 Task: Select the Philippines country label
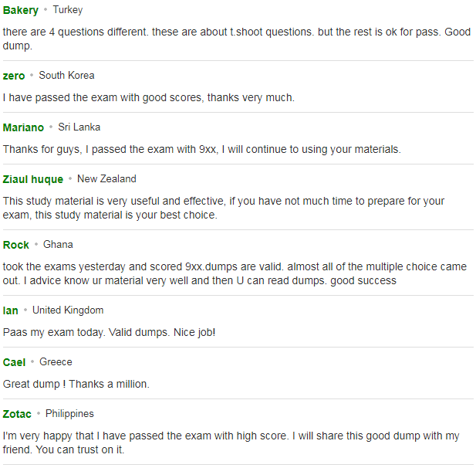click(69, 414)
